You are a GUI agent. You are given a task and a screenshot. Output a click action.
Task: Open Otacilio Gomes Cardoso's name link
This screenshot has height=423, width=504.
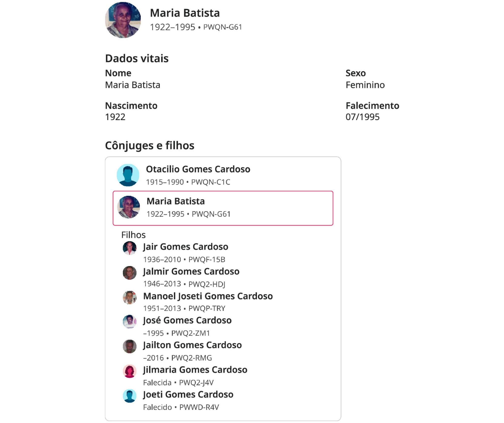198,169
